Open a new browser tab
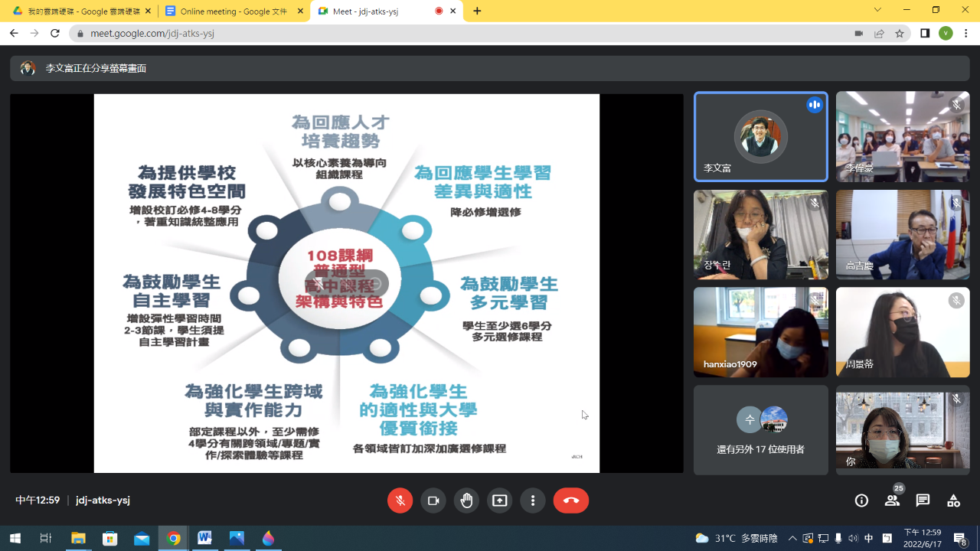 pos(477,11)
